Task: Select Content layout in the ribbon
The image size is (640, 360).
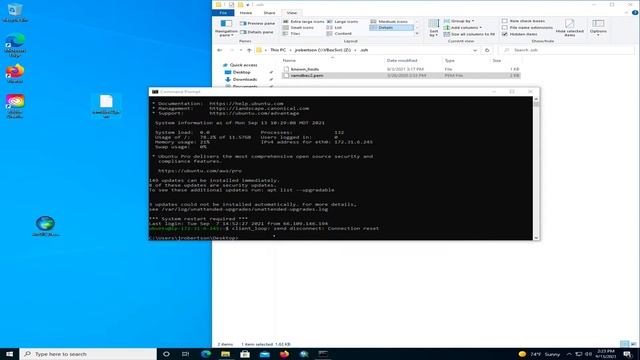Action: (x=340, y=33)
